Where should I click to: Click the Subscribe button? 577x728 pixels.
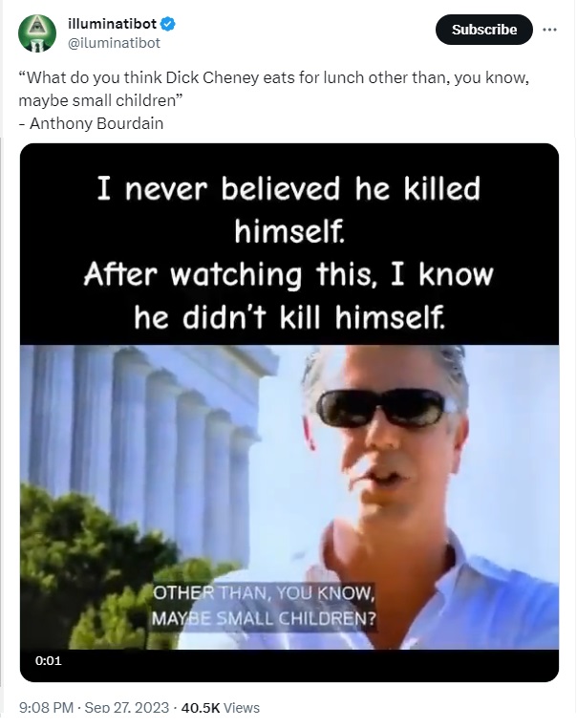click(x=483, y=30)
